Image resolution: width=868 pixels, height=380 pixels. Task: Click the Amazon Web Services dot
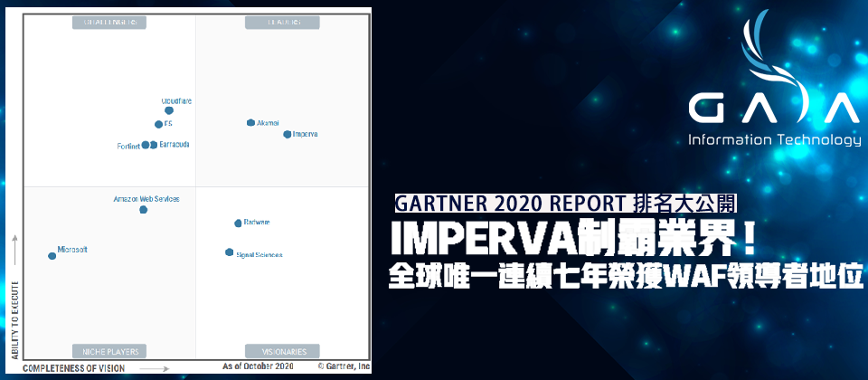[143, 210]
